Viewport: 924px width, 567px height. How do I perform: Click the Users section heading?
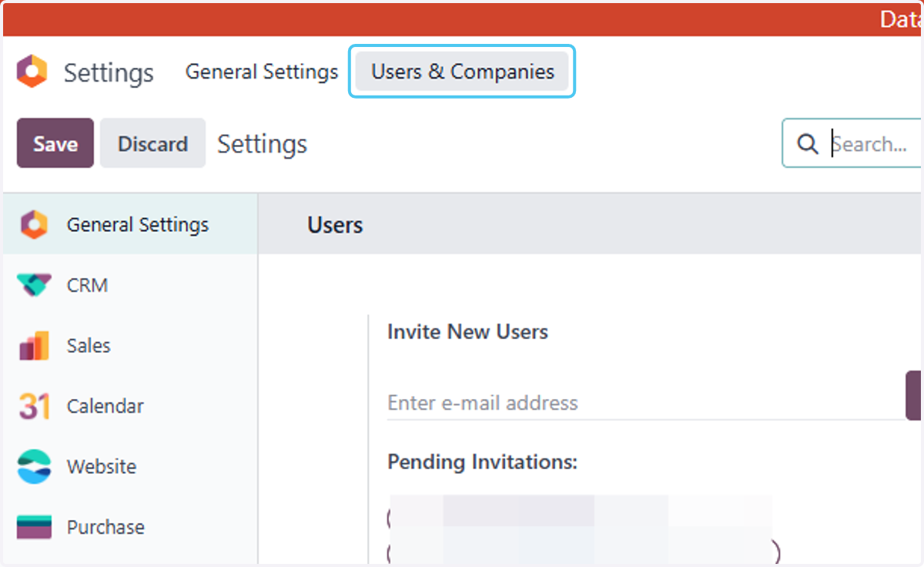(335, 225)
